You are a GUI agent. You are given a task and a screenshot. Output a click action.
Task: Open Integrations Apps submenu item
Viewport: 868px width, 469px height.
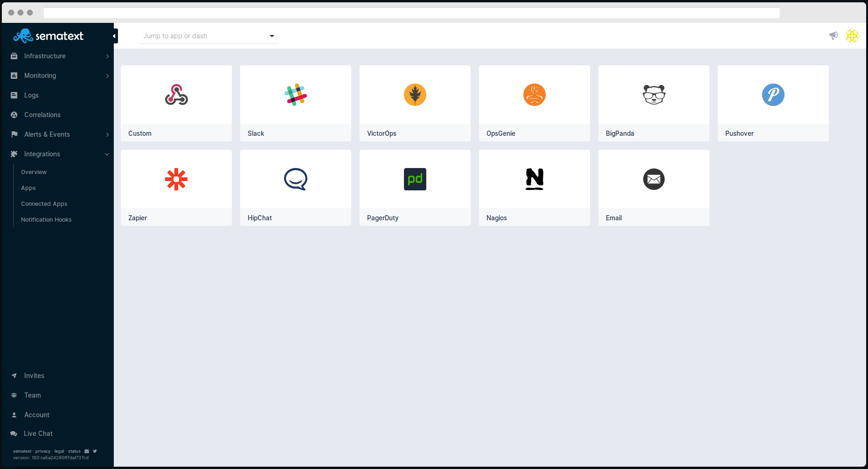click(x=28, y=188)
